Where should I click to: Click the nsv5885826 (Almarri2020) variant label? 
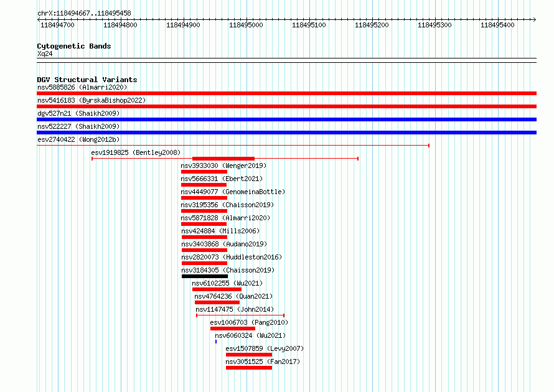pos(82,87)
